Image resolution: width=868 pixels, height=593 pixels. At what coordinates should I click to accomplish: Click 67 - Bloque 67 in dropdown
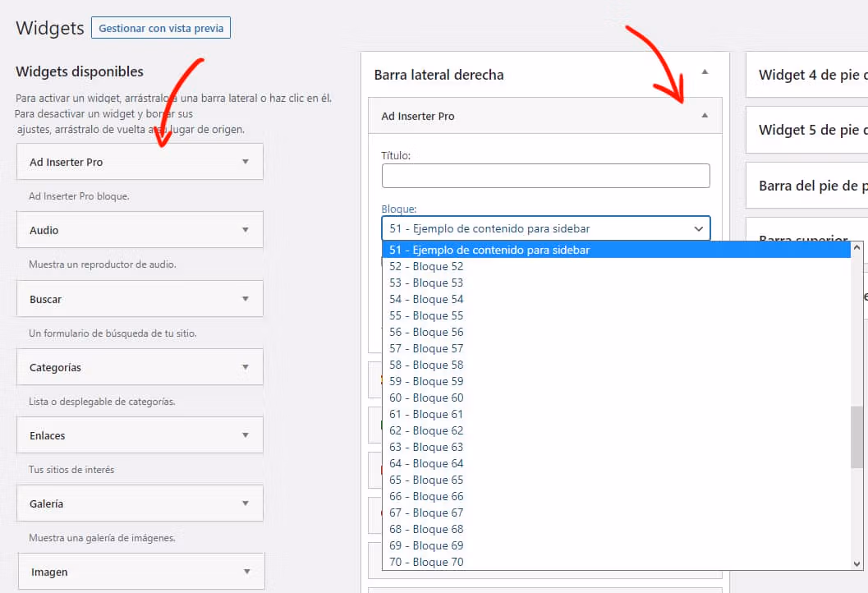616,513
